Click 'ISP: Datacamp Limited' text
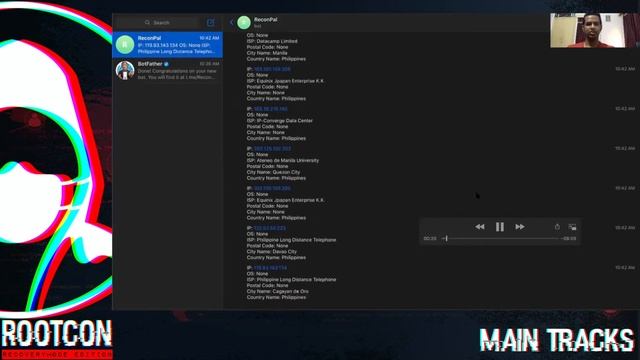Screen dimensions: 640x360 pyautogui.click(x=272, y=41)
